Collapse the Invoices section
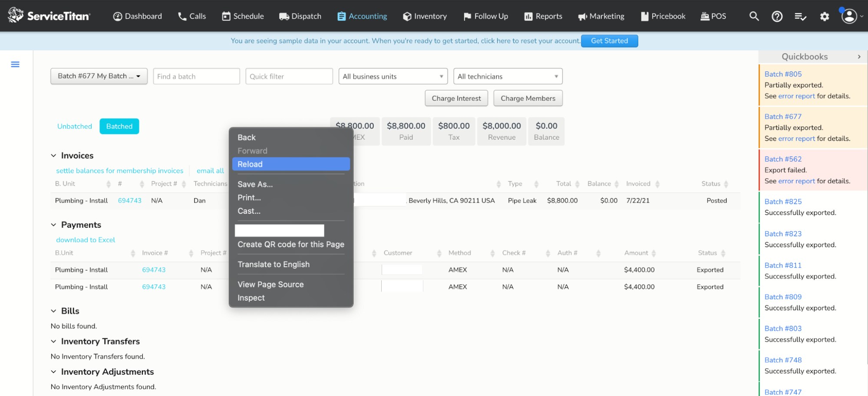 tap(53, 156)
